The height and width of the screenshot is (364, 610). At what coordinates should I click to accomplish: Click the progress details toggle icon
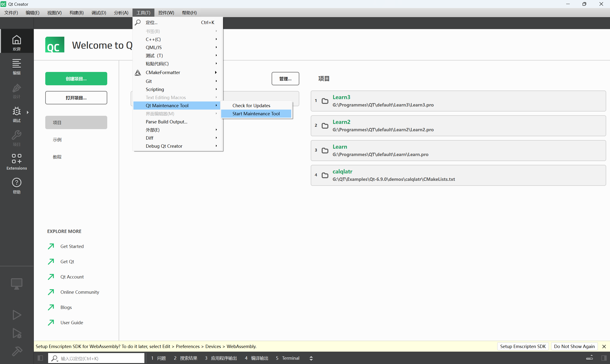pos(590,358)
